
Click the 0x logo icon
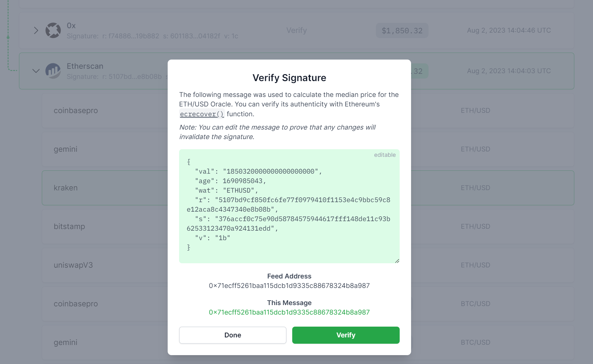tap(53, 30)
